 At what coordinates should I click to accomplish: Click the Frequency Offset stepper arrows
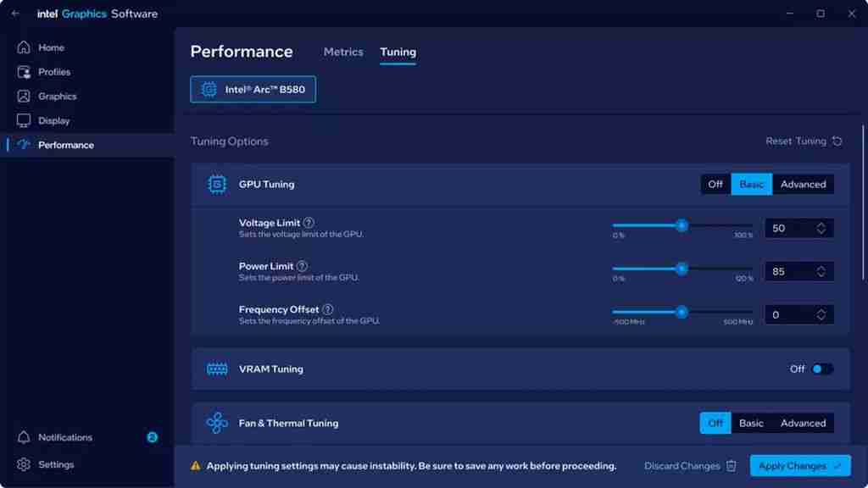[821, 314]
